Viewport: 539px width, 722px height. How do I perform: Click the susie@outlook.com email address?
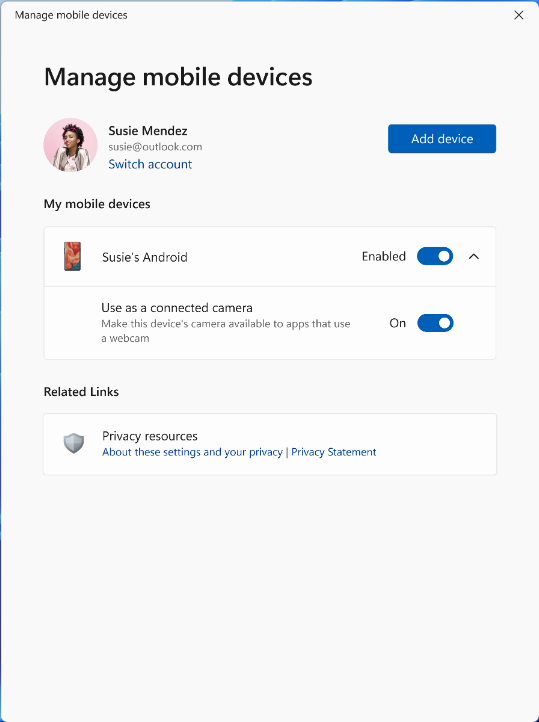click(155, 147)
